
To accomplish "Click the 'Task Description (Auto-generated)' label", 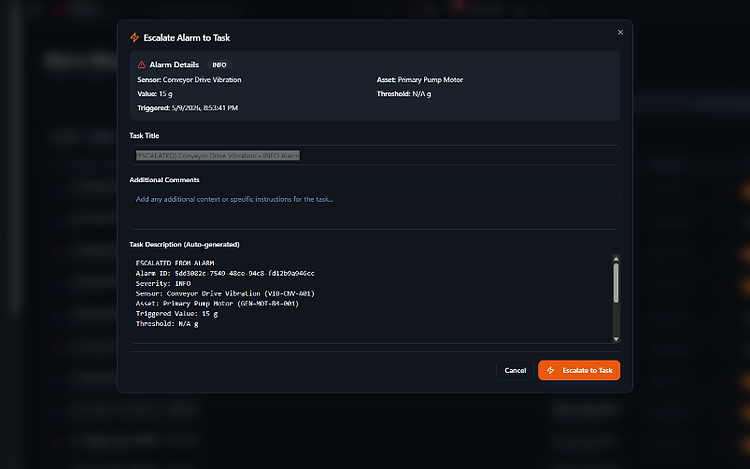I will point(184,244).
